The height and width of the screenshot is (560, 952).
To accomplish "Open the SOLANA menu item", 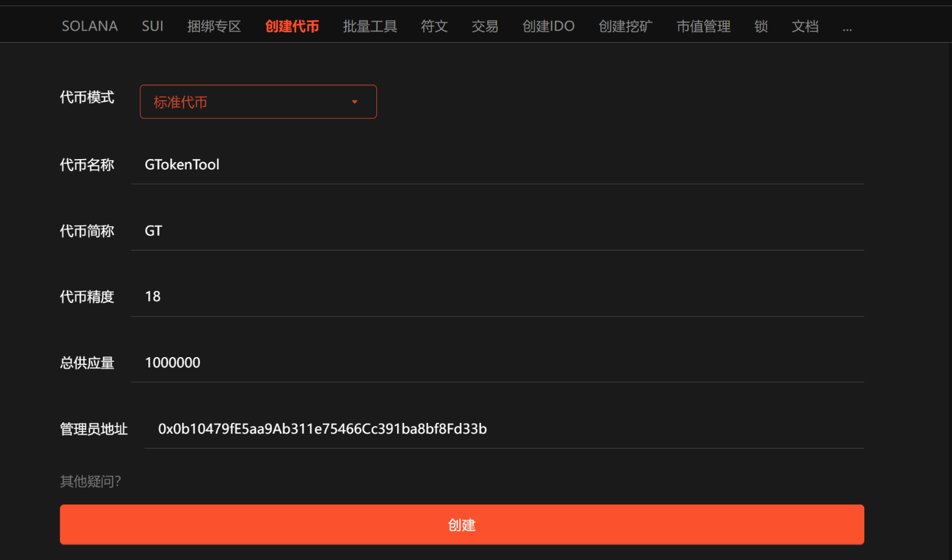I will [90, 26].
